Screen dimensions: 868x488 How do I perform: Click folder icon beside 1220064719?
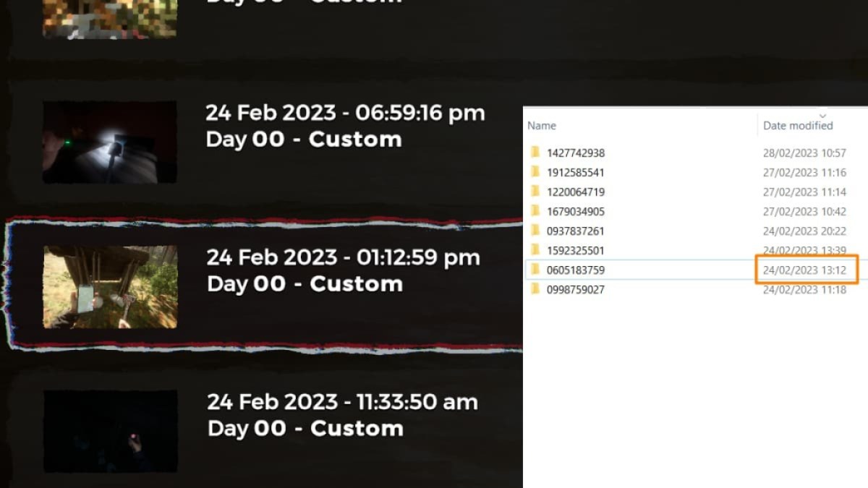pos(535,192)
